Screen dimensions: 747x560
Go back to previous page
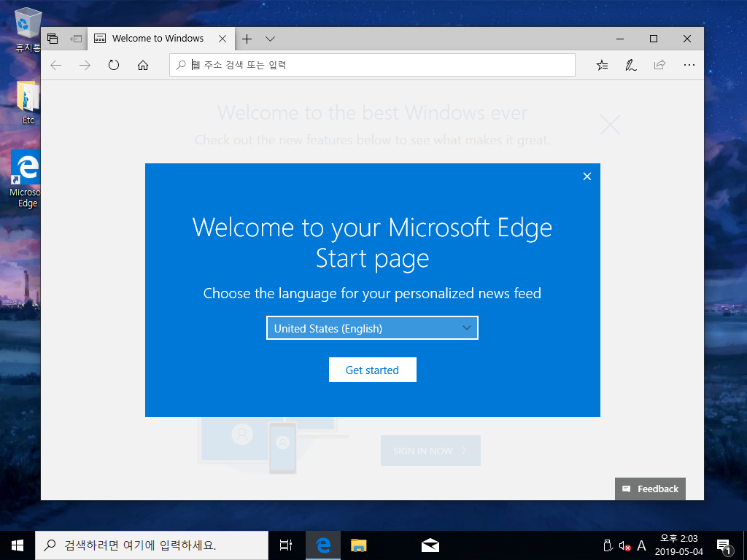pyautogui.click(x=56, y=65)
